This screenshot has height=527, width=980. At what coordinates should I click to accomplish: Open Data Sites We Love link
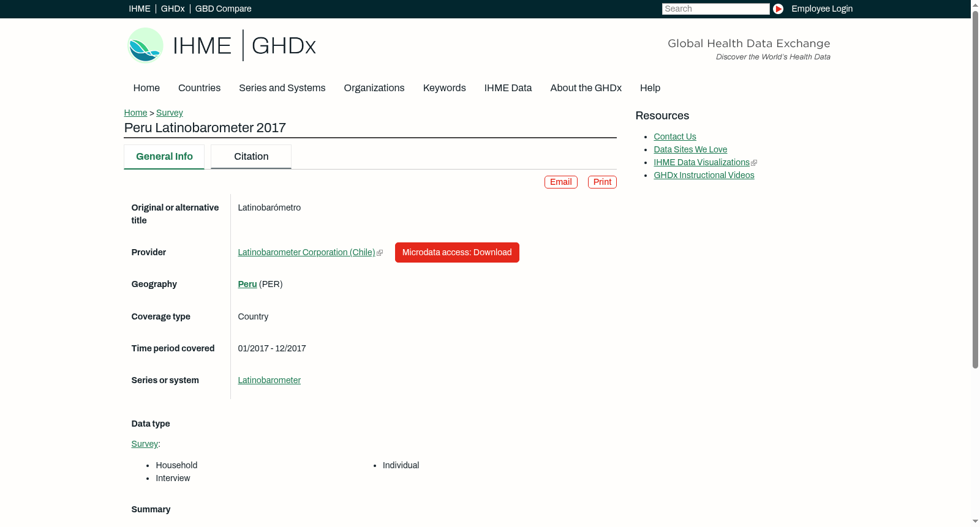690,149
